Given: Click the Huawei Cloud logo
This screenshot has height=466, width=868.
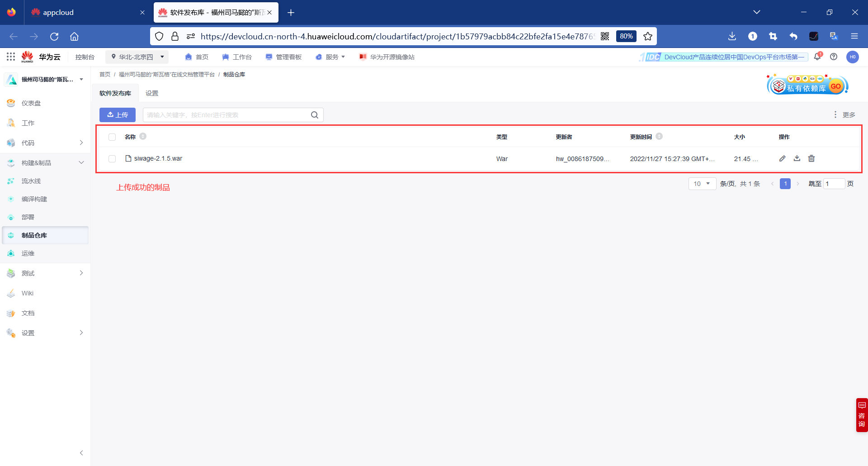Looking at the screenshot, I should coord(41,57).
